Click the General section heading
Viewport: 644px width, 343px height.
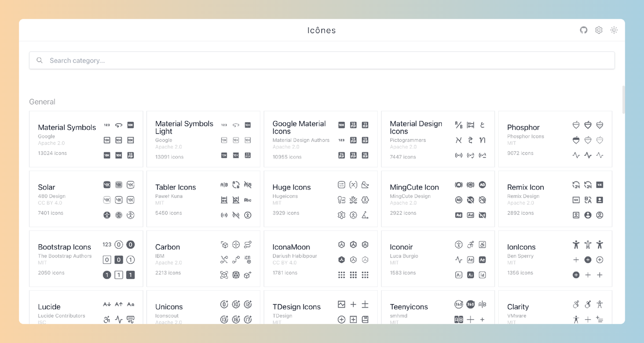pos(42,102)
